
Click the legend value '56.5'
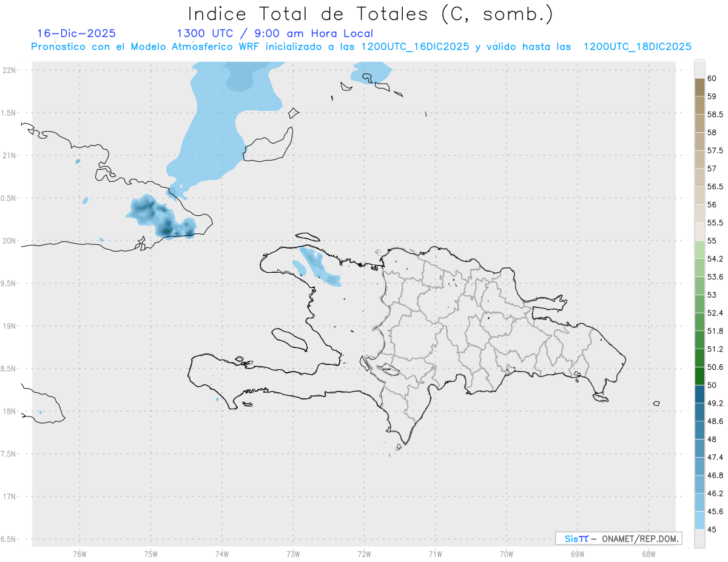click(715, 187)
